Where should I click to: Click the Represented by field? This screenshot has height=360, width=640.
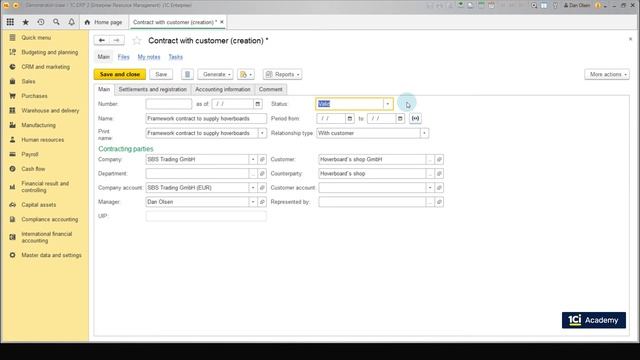(372, 202)
